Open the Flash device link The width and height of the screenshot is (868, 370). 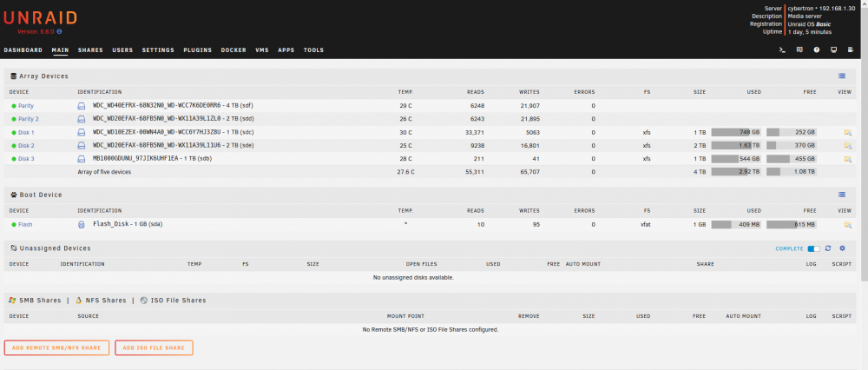click(x=25, y=225)
